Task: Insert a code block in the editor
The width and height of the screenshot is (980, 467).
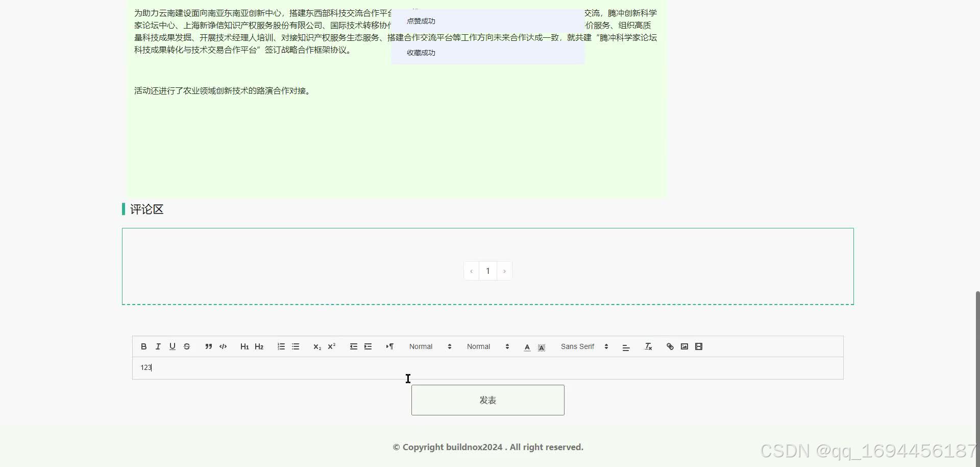Action: [x=223, y=346]
